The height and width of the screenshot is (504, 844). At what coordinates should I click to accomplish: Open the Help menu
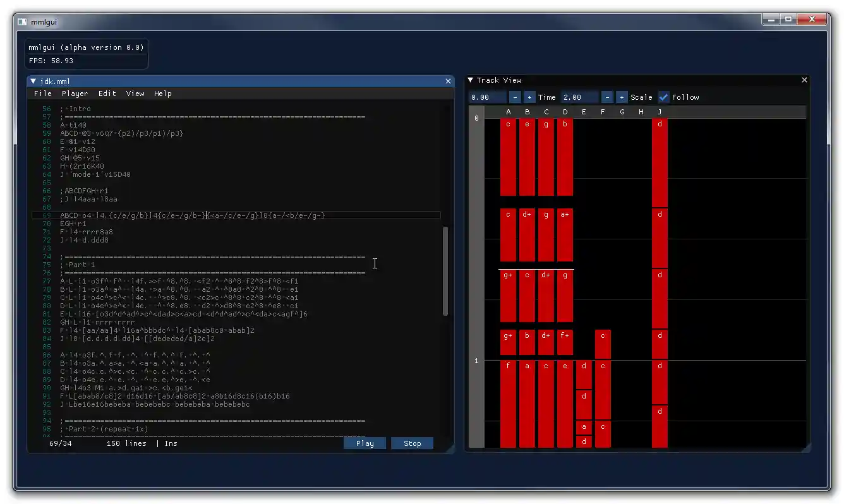point(162,93)
